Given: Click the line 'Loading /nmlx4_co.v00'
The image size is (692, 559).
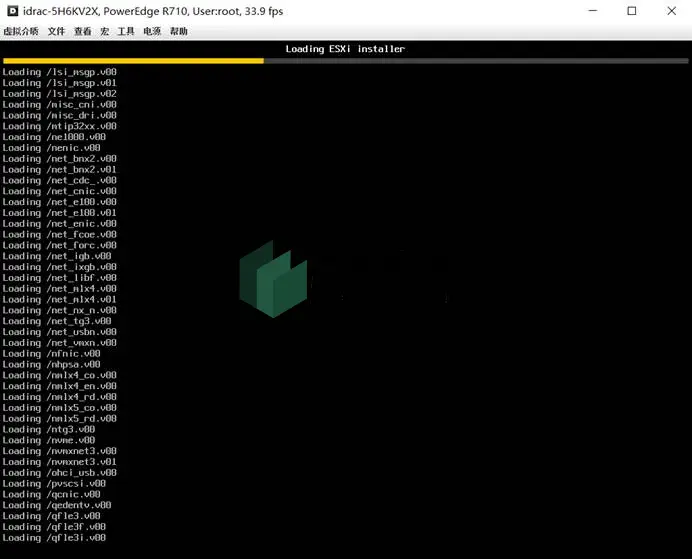Looking at the screenshot, I should (x=60, y=375).
